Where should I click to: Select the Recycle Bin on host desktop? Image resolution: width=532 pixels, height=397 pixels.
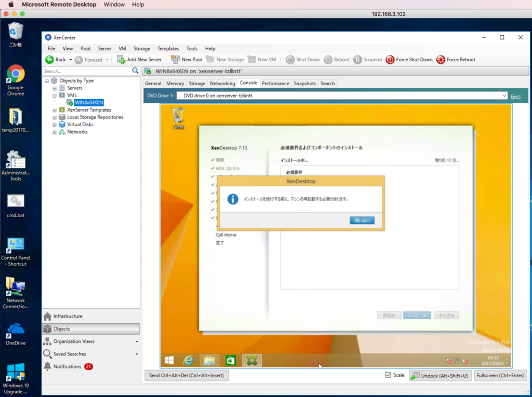[16, 35]
